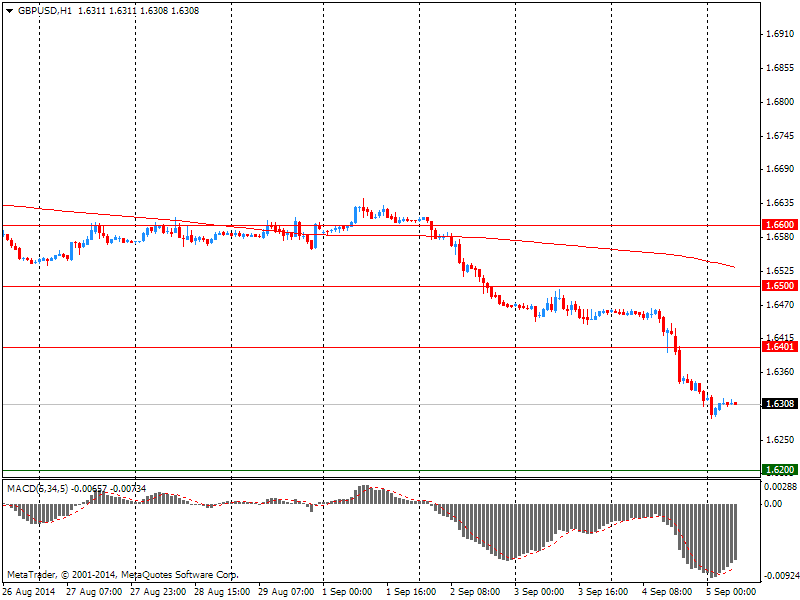This screenshot has height=600, width=800.
Task: Click the 1.6401 red price level label
Action: [780, 347]
